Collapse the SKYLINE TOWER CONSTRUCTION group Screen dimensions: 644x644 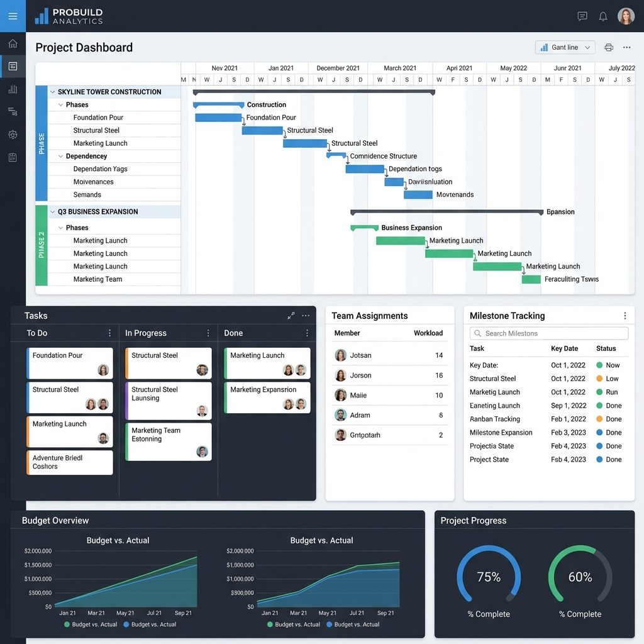[x=53, y=92]
